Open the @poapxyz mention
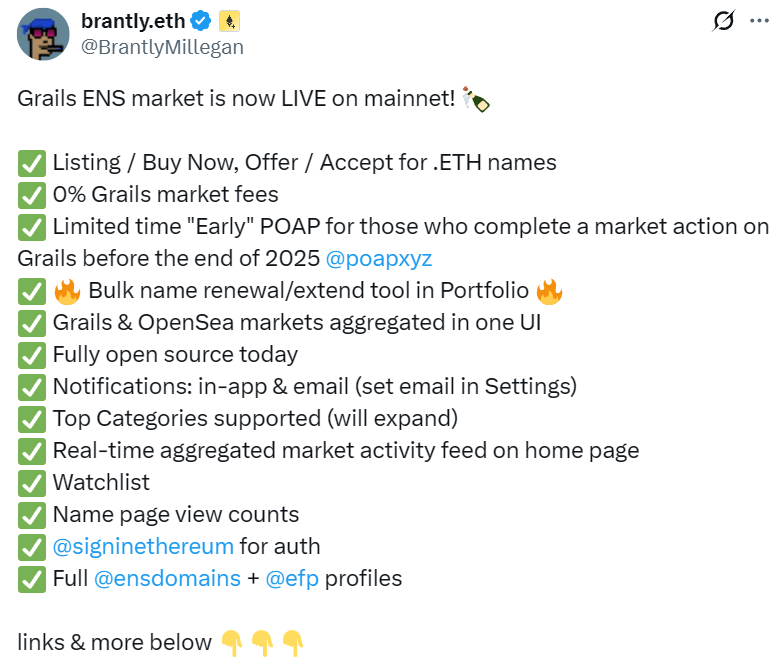Image resolution: width=776 pixels, height=662 pixels. (x=379, y=258)
